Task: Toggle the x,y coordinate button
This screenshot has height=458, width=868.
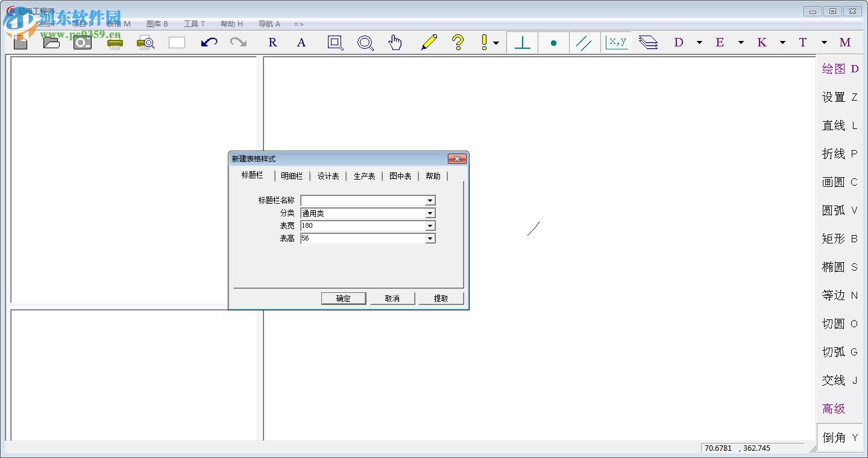Action: point(616,42)
